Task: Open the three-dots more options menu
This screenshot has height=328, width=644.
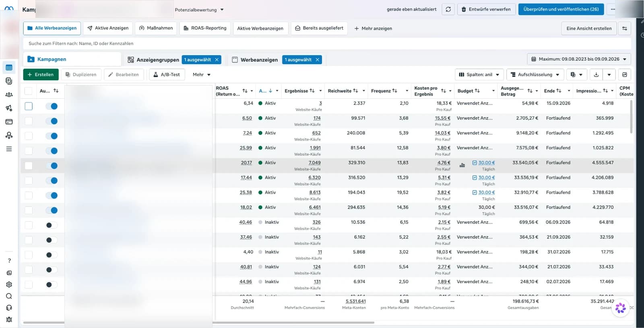Action: point(613,9)
